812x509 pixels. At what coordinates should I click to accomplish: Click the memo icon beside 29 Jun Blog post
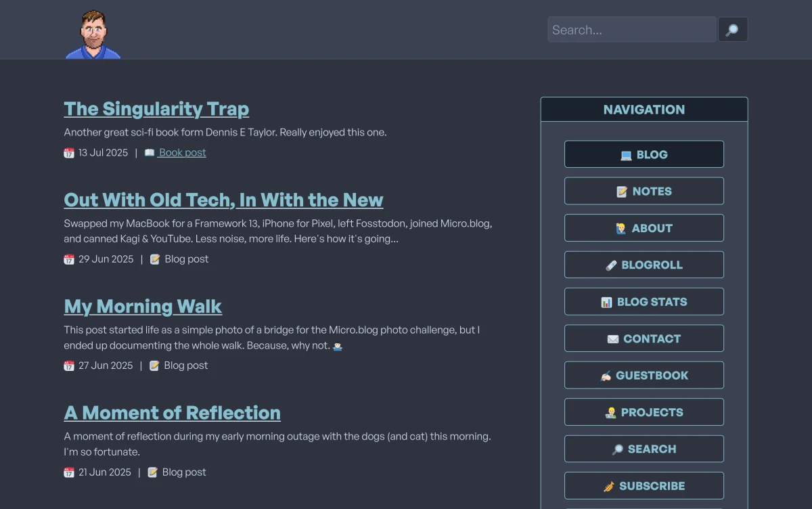click(155, 259)
